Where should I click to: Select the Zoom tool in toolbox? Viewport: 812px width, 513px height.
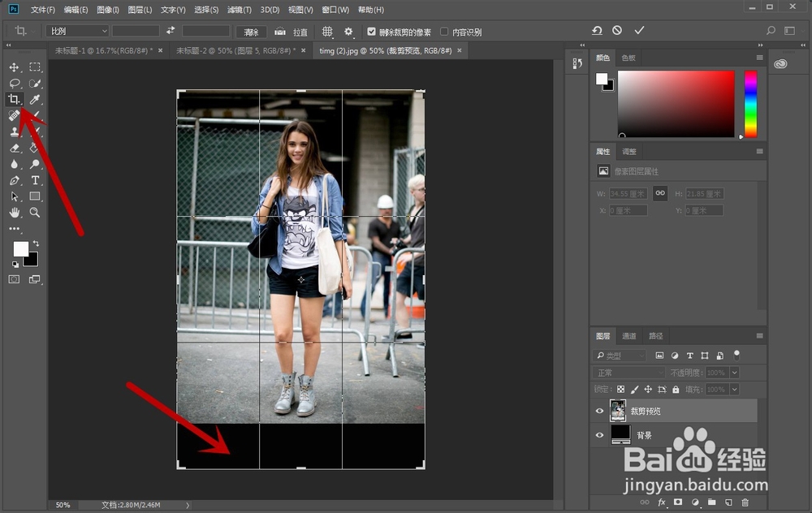pos(35,213)
